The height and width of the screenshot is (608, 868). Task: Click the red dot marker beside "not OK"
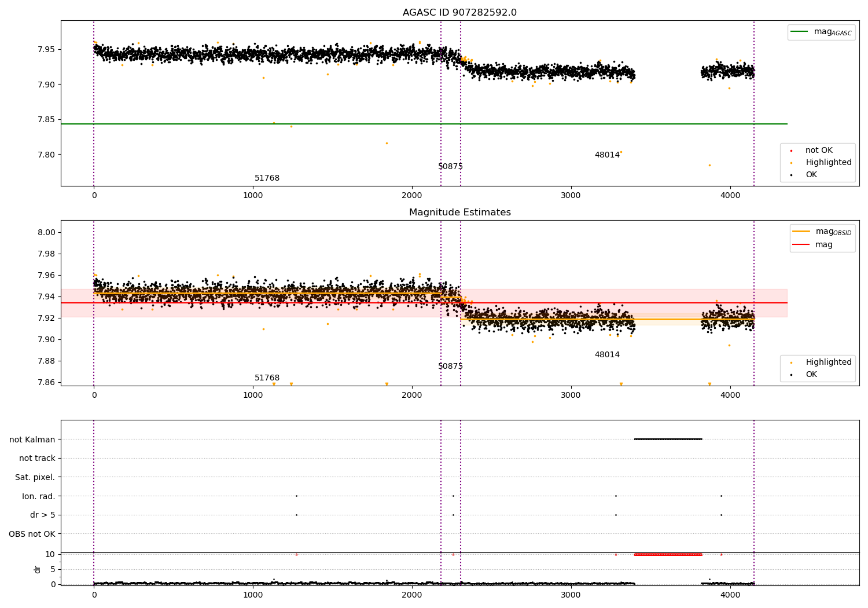click(791, 151)
